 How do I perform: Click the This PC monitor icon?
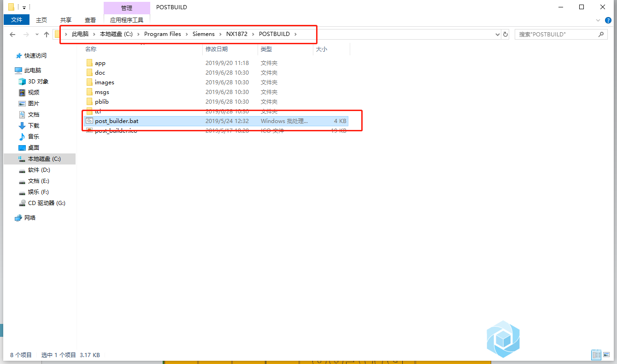(18, 70)
